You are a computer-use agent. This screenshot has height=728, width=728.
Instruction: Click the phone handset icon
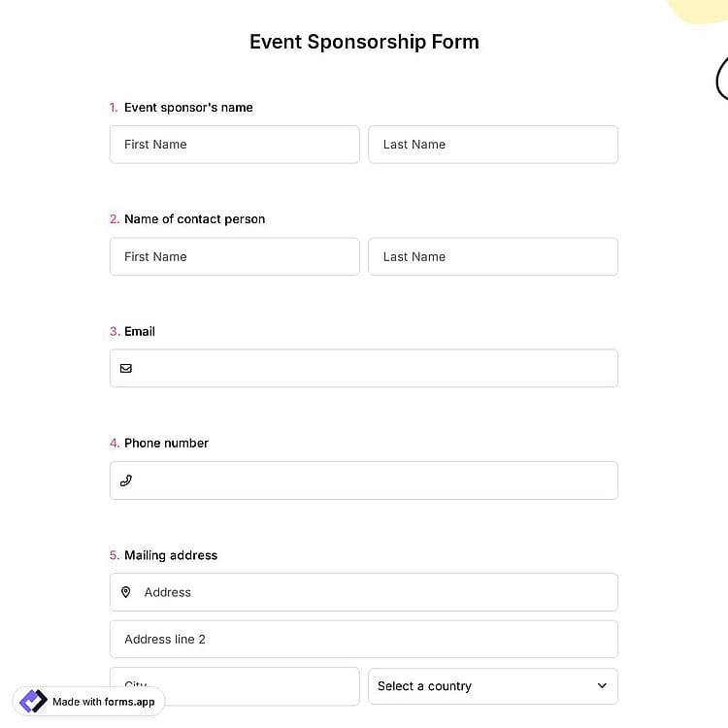click(x=126, y=480)
